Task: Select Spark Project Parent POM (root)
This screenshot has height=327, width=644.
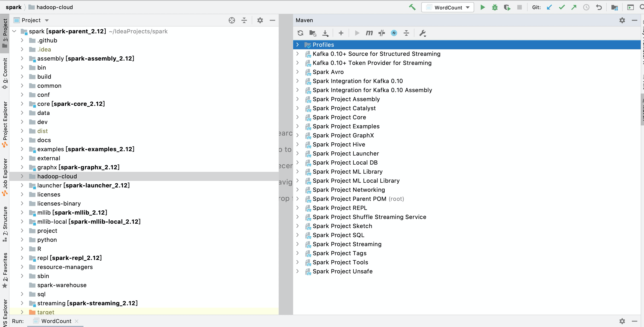Action: (358, 199)
